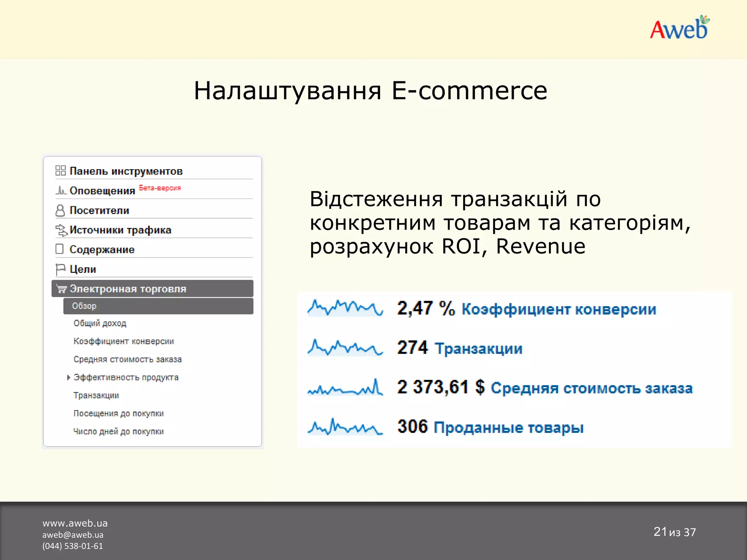Screen dimensions: 747x560
Task: Click the paragraph starting Відстеження транзакцій
Action: 500,223
